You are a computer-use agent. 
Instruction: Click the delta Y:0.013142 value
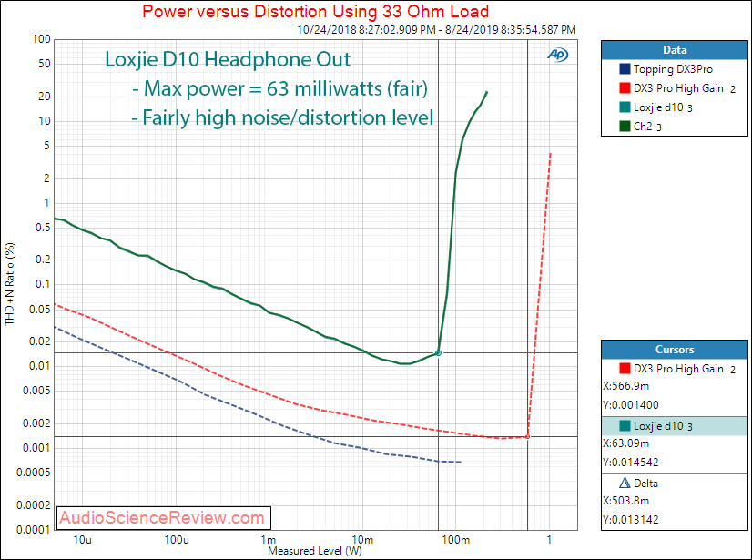point(631,520)
